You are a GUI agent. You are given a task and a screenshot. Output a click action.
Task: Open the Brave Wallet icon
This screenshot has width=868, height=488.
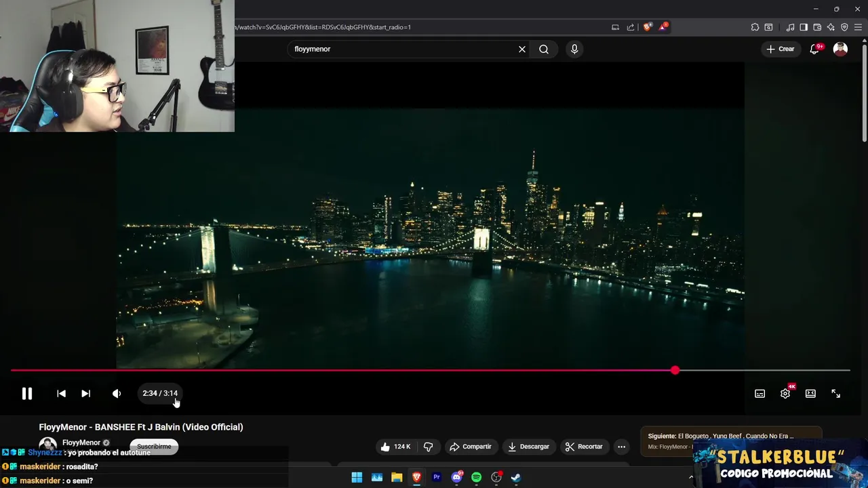[817, 27]
